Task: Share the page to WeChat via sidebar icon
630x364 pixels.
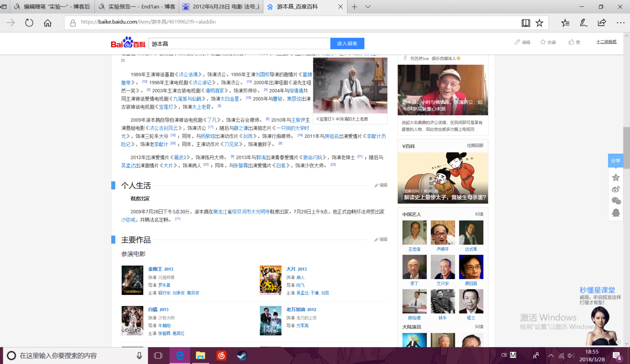Action: pyautogui.click(x=616, y=201)
